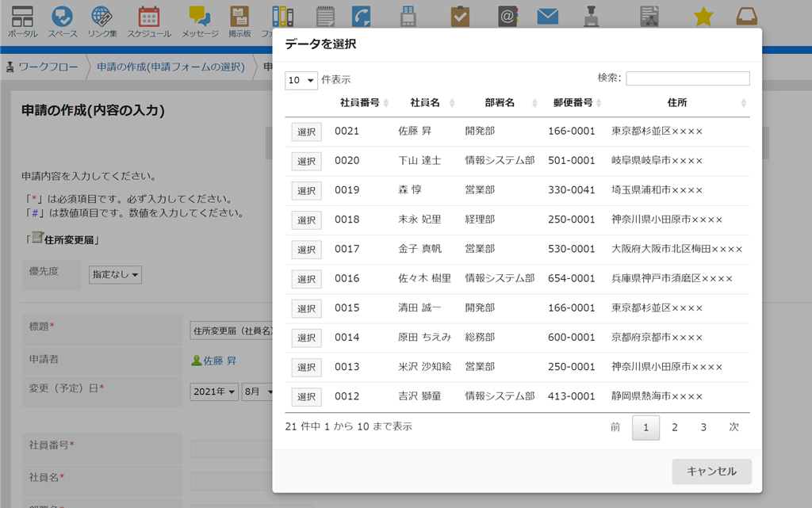
Task: Click the brown tray icon in toolbar
Action: 747,17
